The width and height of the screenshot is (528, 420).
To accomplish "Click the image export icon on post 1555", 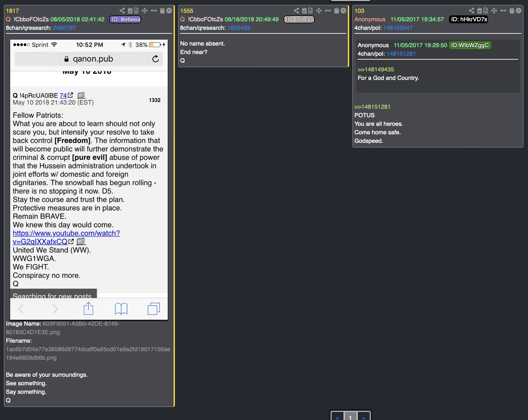I will (x=311, y=10).
